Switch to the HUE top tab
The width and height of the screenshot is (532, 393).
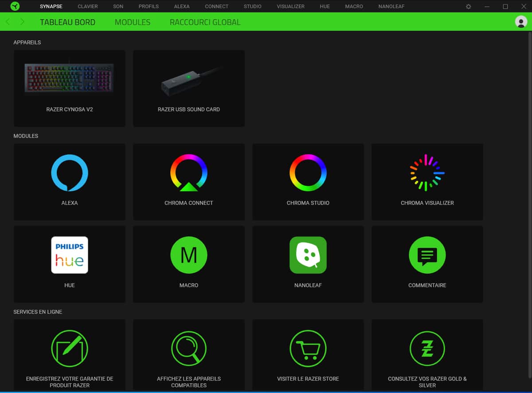tap(325, 7)
